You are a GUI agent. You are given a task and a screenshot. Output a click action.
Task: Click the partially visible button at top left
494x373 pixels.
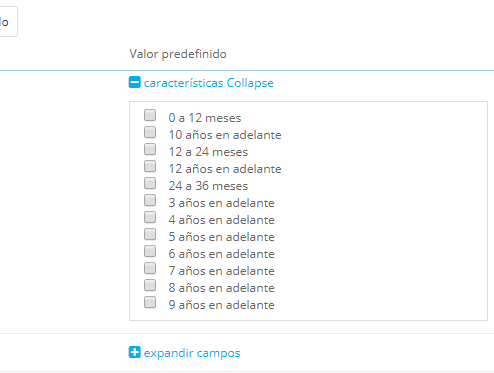coord(8,22)
